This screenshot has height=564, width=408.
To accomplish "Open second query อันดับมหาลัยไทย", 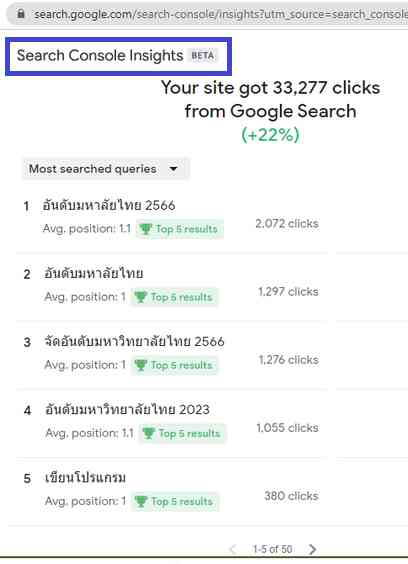I will (x=94, y=273).
